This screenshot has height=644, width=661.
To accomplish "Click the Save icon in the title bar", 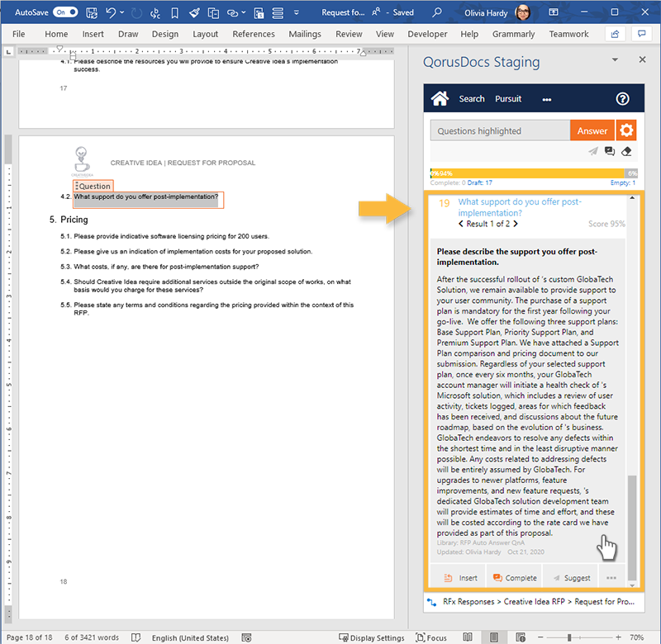I will [92, 12].
